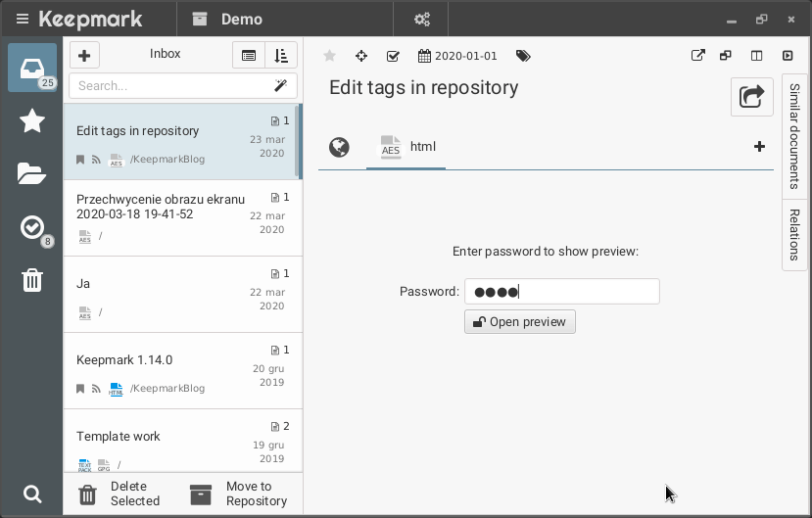
Task: Click Move to Repository button
Action: point(239,494)
